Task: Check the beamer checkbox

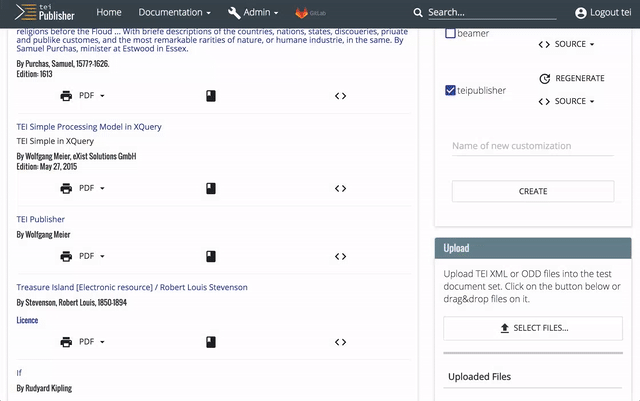Action: tap(450, 33)
